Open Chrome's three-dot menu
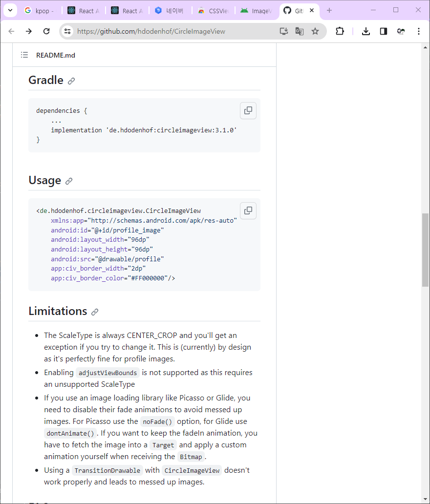Screen dimensions: 430x504 419,31
